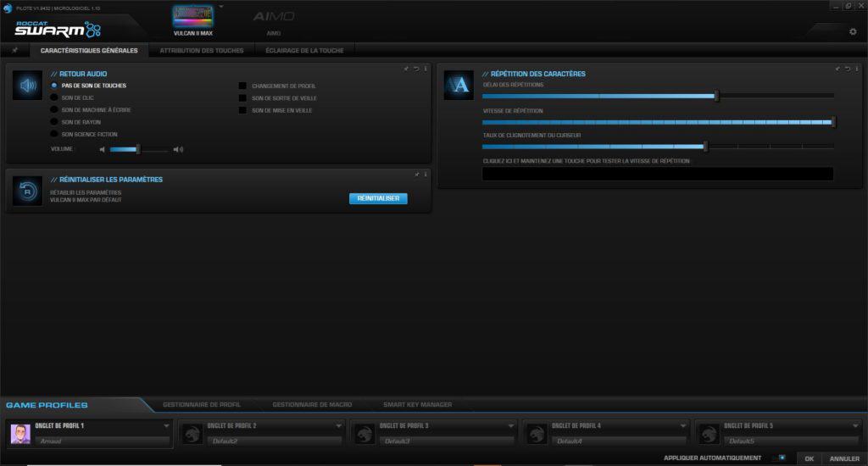Switch to Attribution des Touches tab

click(x=202, y=51)
